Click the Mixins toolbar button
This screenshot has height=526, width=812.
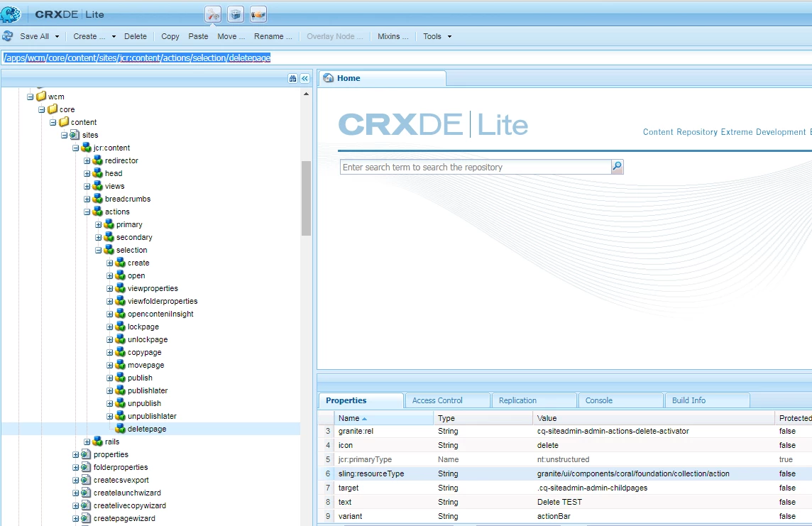tap(393, 36)
